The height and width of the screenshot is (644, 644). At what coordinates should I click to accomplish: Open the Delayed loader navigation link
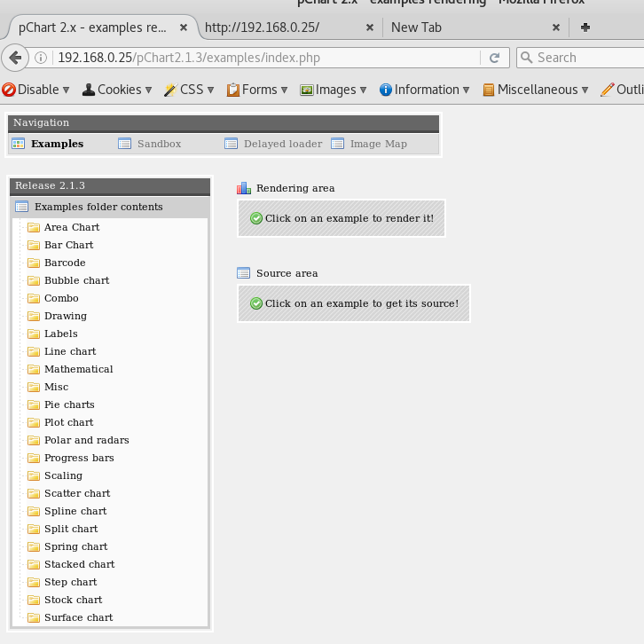click(283, 144)
